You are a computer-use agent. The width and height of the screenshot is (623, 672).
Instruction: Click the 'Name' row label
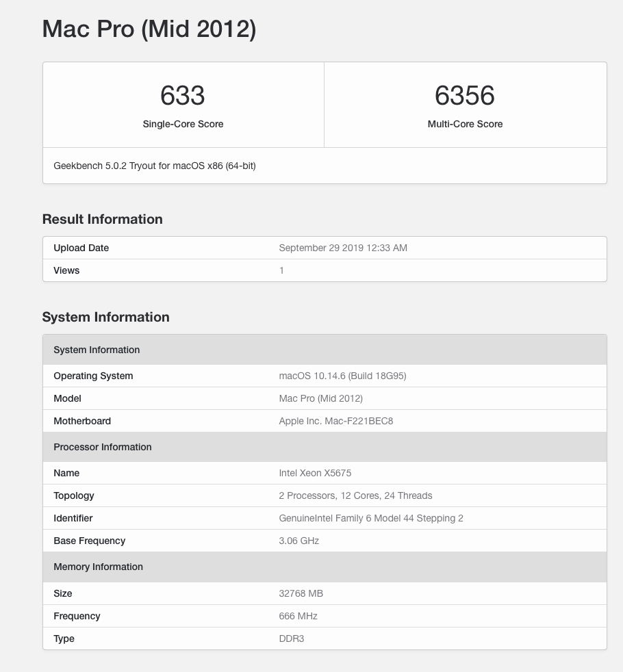click(x=66, y=473)
